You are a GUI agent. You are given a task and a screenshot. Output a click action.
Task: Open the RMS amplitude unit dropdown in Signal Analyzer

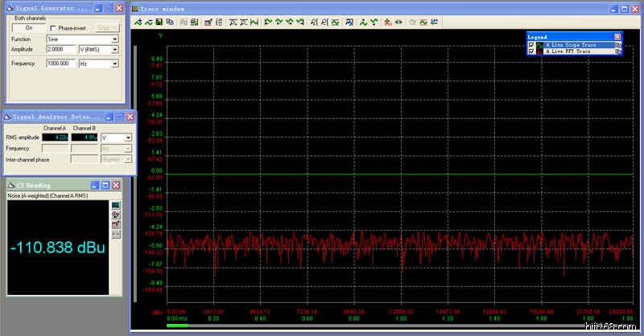[129, 138]
